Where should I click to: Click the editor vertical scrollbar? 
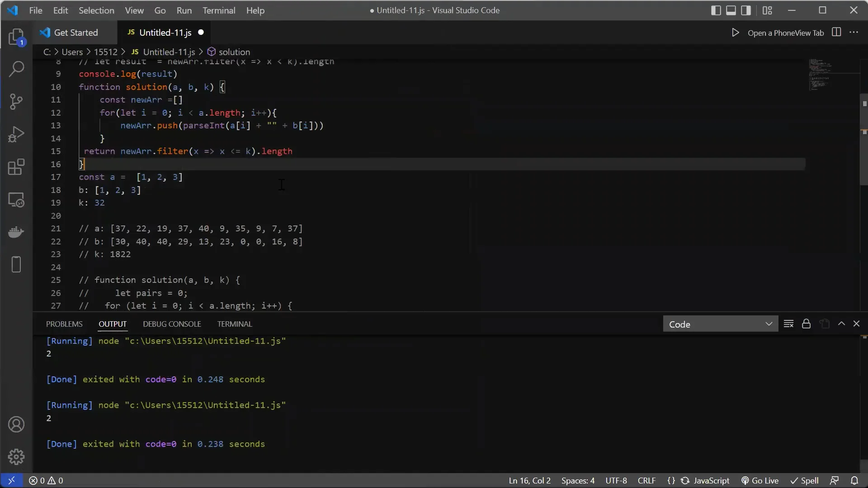(864, 140)
